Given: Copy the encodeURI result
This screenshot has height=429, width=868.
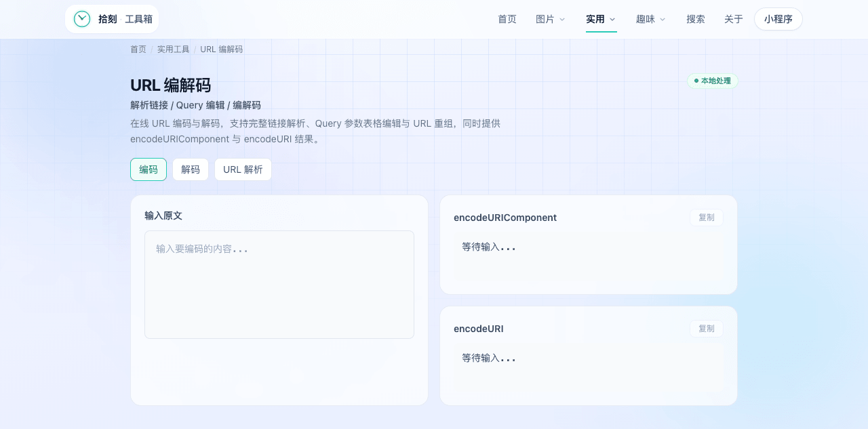Looking at the screenshot, I should [x=707, y=329].
